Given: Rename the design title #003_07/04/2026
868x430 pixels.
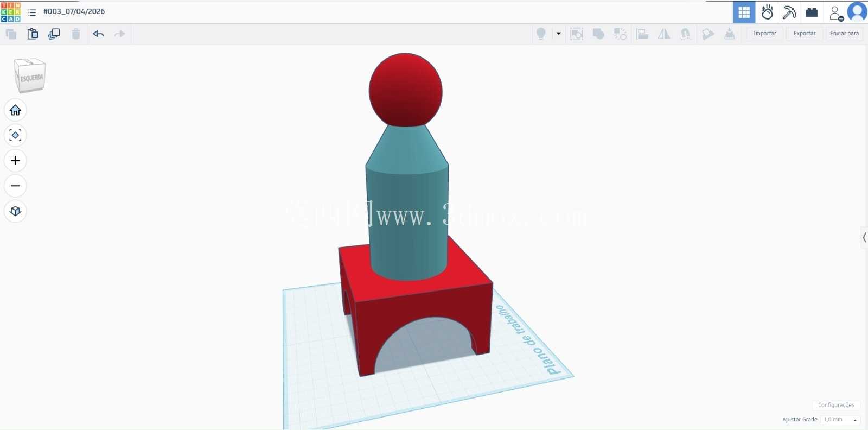Looking at the screenshot, I should click(x=74, y=11).
